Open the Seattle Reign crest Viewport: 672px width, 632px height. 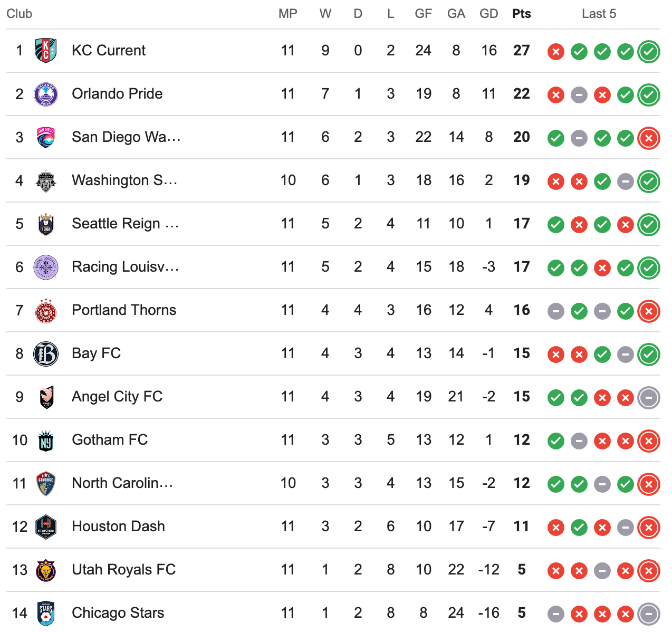coord(46,224)
